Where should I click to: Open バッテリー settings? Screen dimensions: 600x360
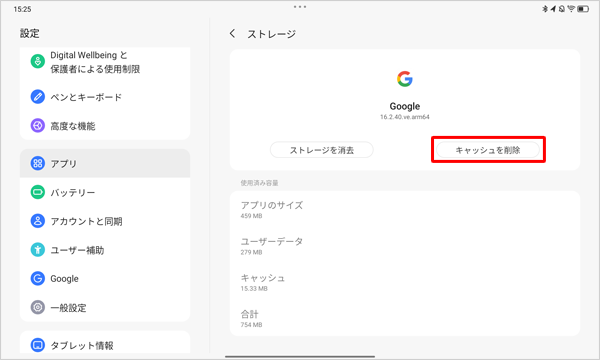click(105, 192)
